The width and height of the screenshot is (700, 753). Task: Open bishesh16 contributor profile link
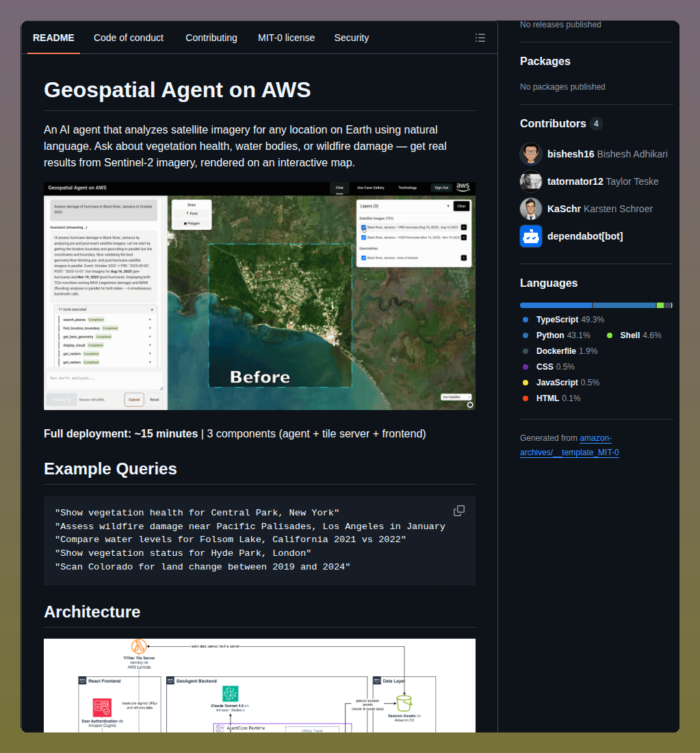608,154
